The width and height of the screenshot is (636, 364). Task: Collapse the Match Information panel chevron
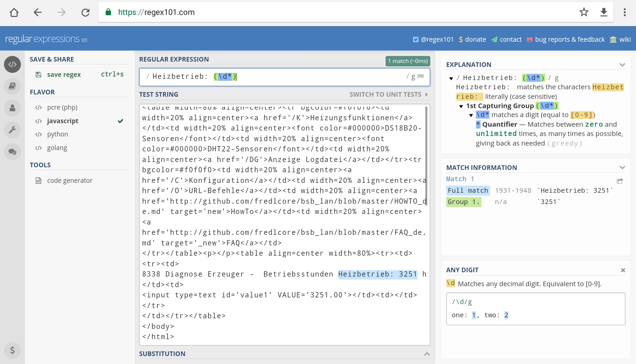622,168
